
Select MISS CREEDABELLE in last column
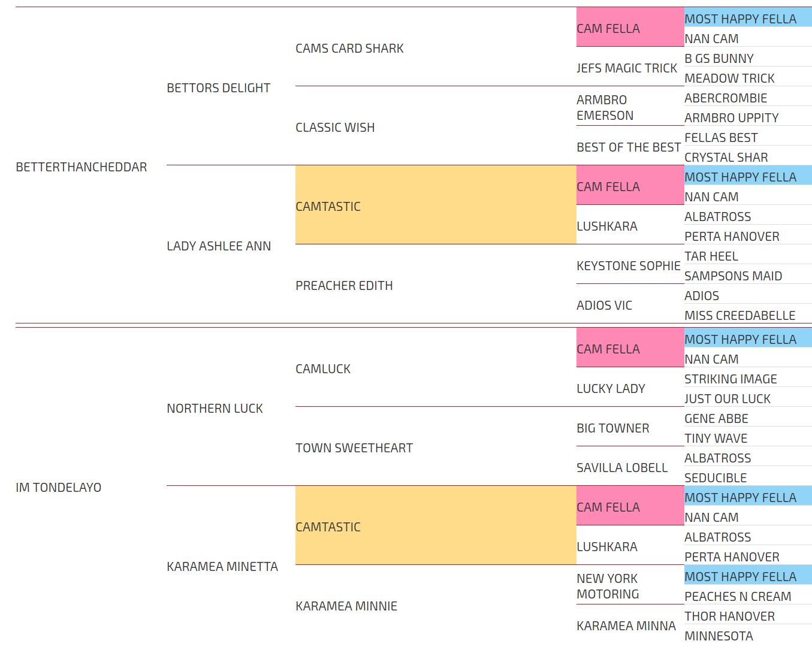(x=739, y=316)
